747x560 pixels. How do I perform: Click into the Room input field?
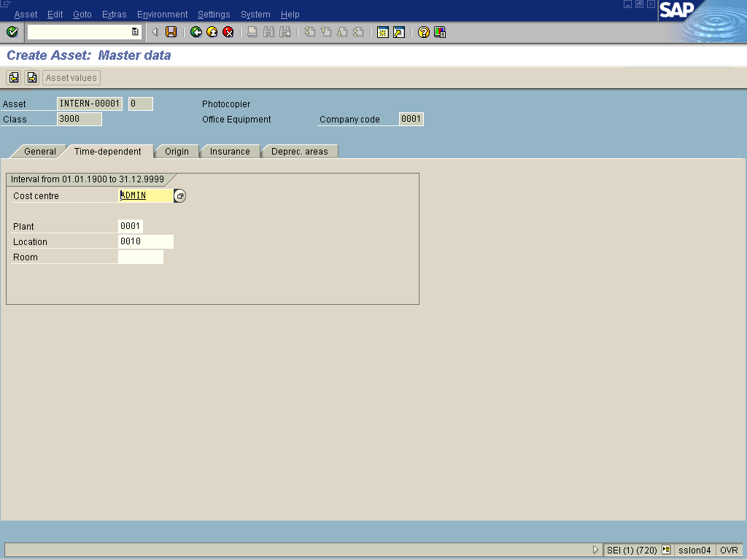[x=140, y=257]
